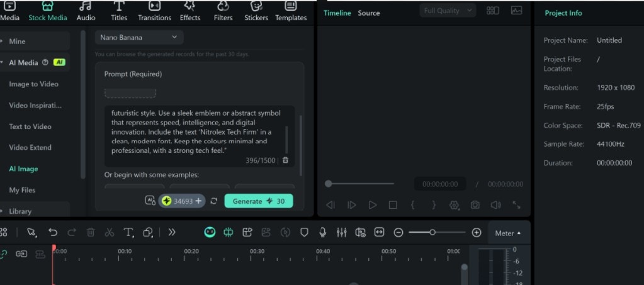
Task: Play the preview
Action: coord(373,205)
